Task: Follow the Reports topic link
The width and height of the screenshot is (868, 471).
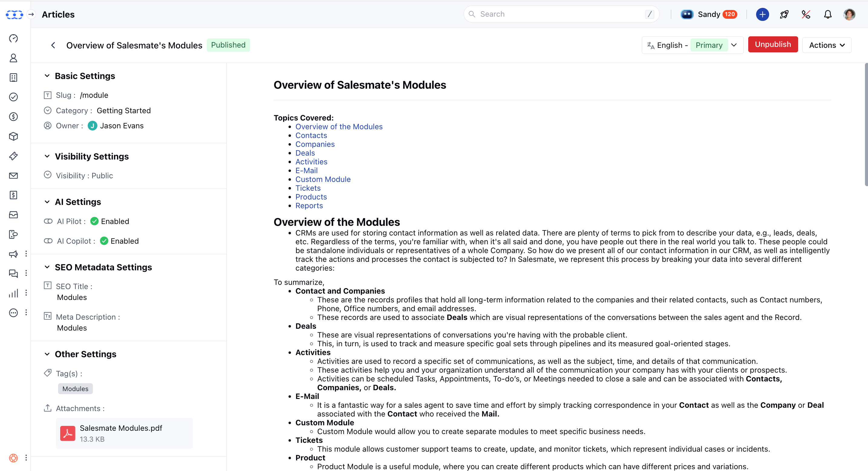Action: (x=309, y=205)
